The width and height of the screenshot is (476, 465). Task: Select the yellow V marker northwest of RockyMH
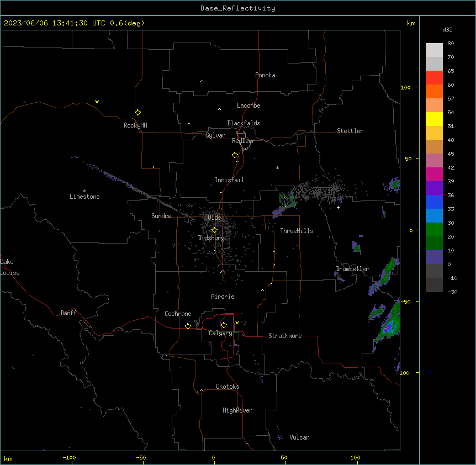click(97, 102)
